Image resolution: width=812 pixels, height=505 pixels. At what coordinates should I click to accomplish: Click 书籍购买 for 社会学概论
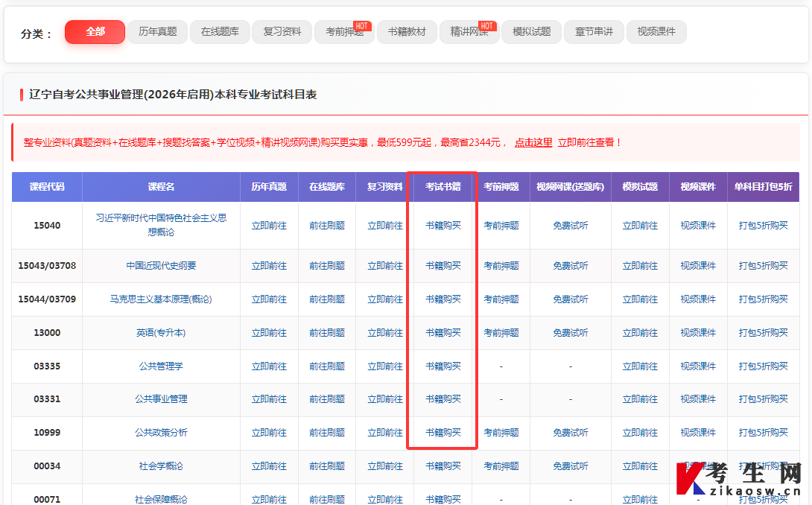click(x=443, y=466)
